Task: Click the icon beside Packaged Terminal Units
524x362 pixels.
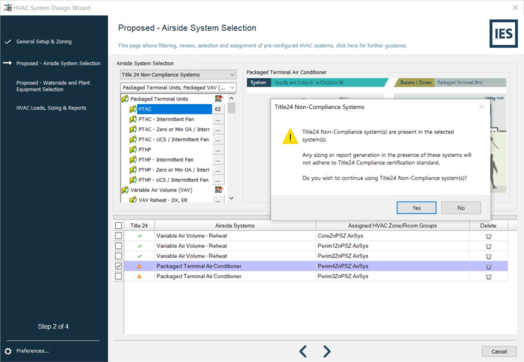Action: 219,99
